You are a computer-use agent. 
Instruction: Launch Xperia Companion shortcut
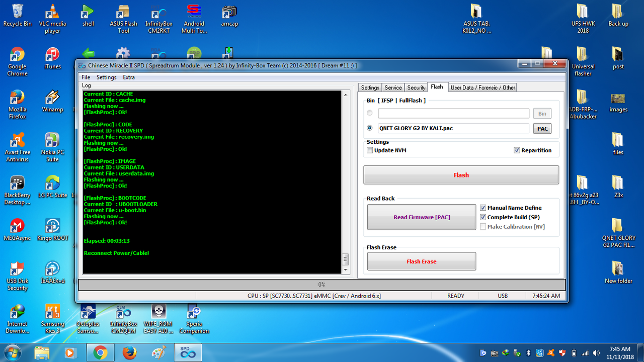pyautogui.click(x=194, y=318)
